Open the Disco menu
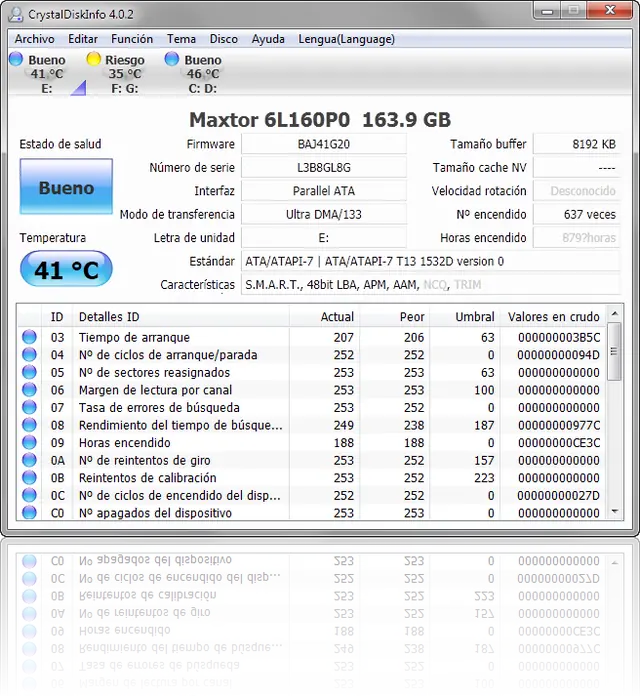 [223, 39]
